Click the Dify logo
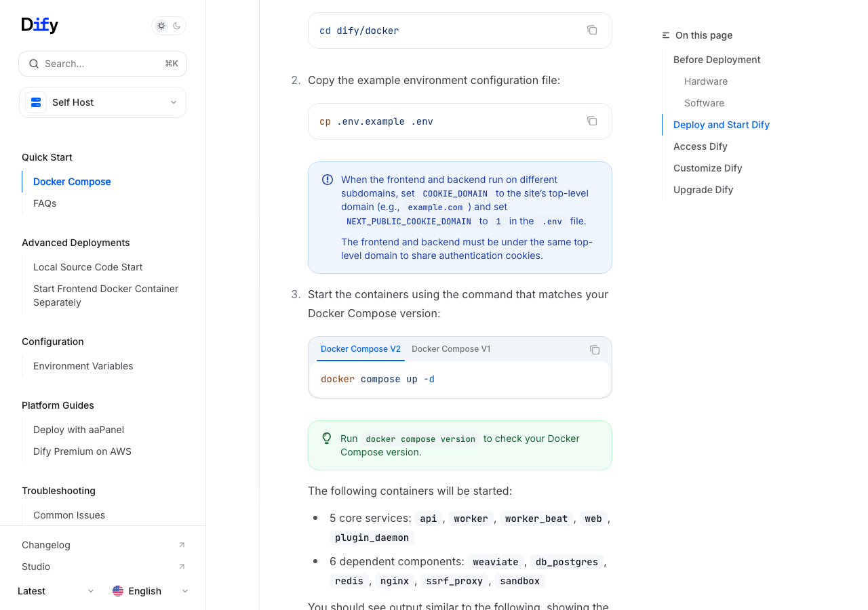The width and height of the screenshot is (868, 610). (40, 25)
